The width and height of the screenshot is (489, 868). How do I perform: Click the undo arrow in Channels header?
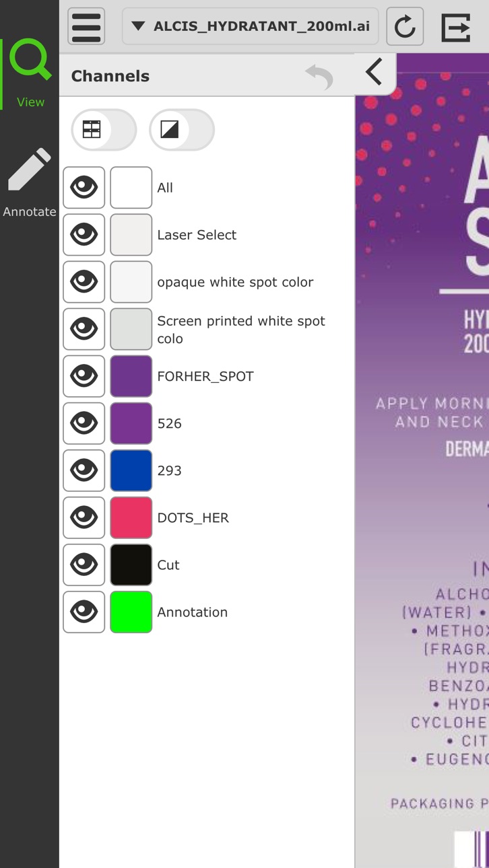point(319,76)
